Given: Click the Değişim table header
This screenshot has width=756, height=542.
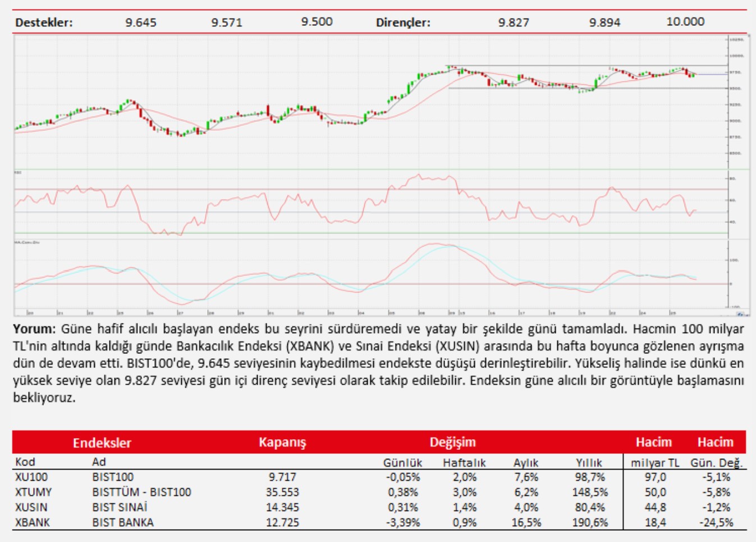Looking at the screenshot, I should coord(452,442).
